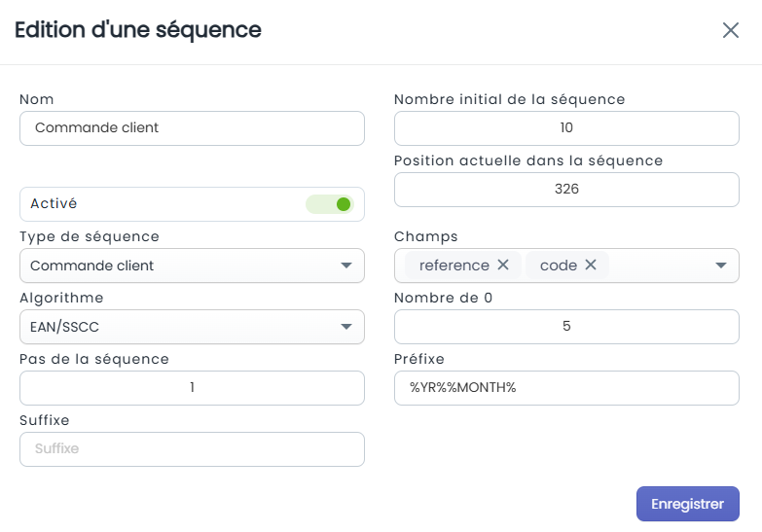Viewport: 762px width, 532px height.
Task: Click the Nombre initial de la séquence field
Action: [x=566, y=128]
